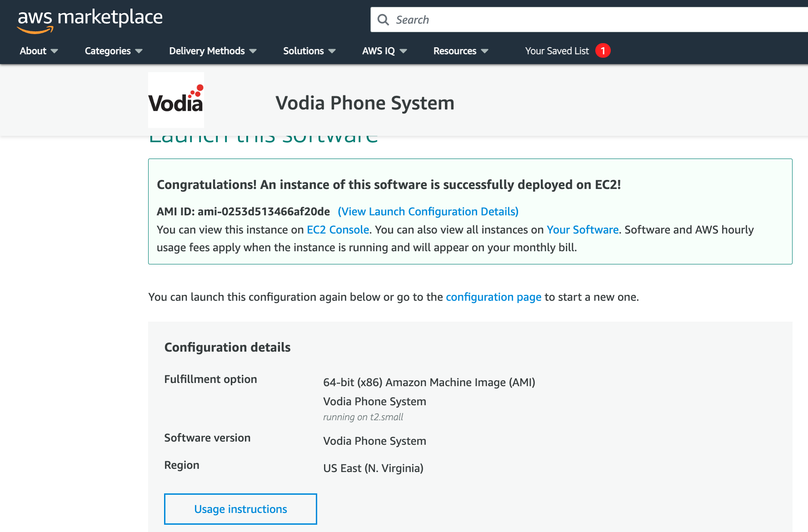Open the EC2 Console link

(x=338, y=230)
